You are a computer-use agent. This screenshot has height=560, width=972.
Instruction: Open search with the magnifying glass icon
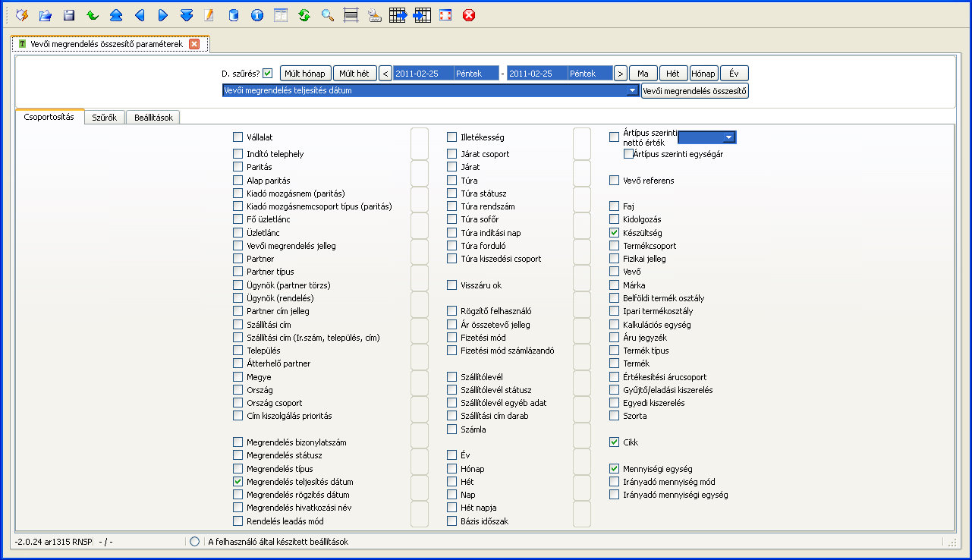pos(328,14)
